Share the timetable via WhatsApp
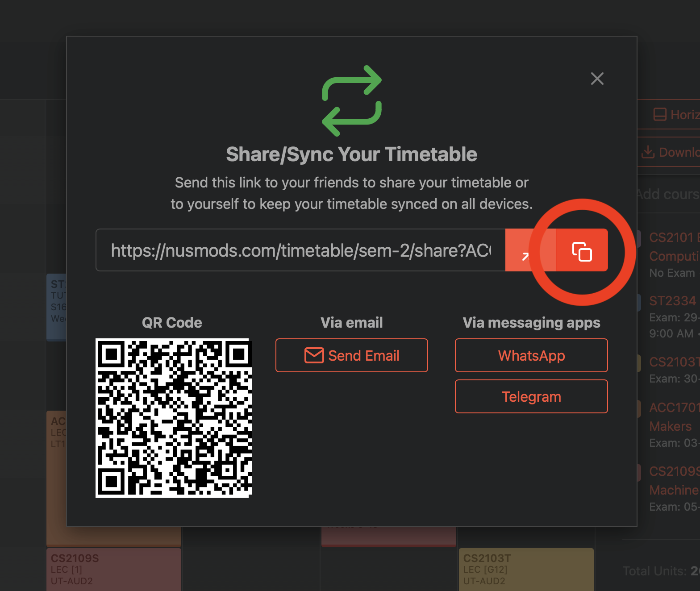Viewport: 700px width, 591px height. coord(531,355)
